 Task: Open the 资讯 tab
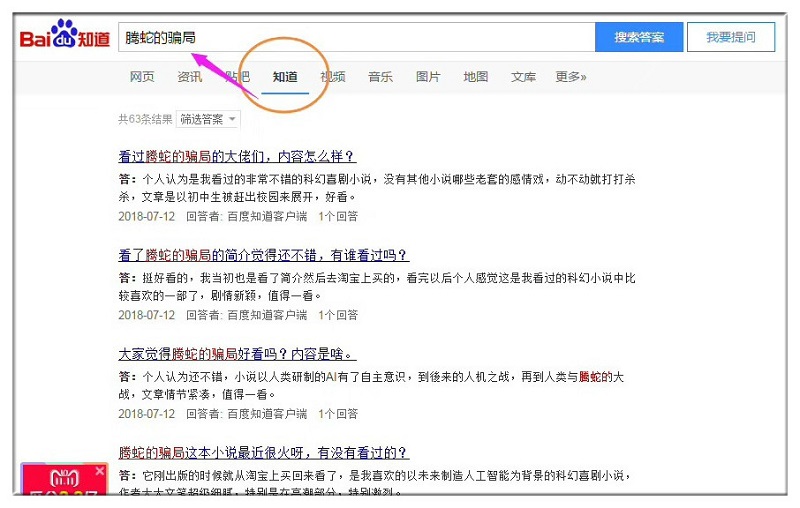click(189, 77)
